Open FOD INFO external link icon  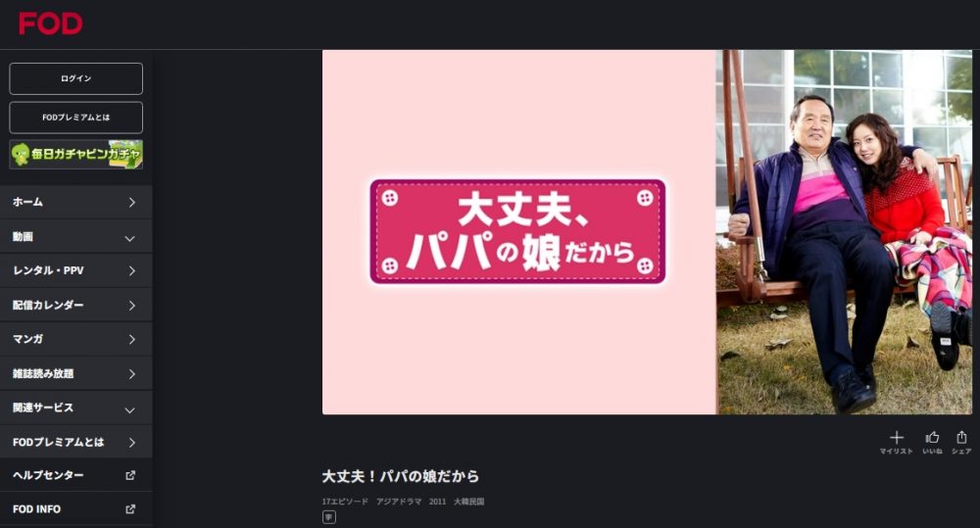point(130,509)
